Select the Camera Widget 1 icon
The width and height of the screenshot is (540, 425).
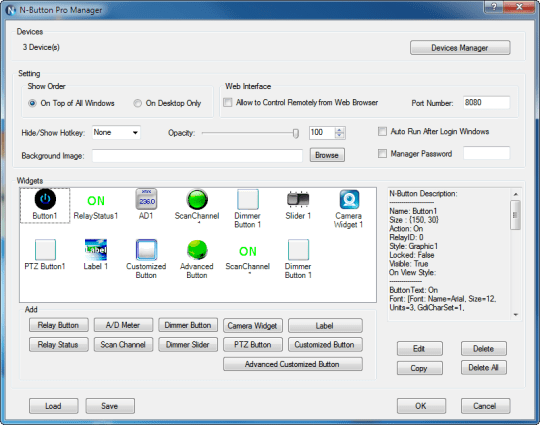coord(349,199)
